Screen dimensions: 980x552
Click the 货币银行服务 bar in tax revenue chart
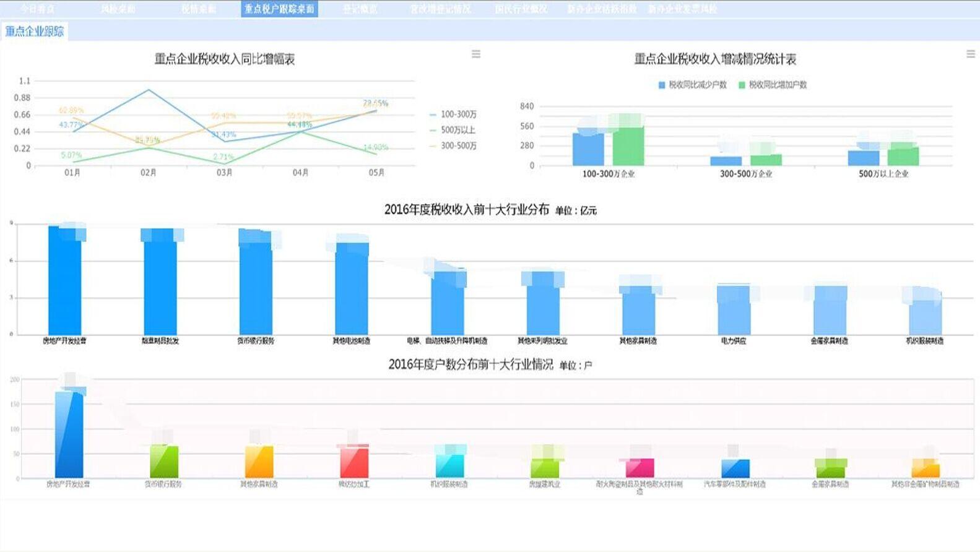click(255, 282)
